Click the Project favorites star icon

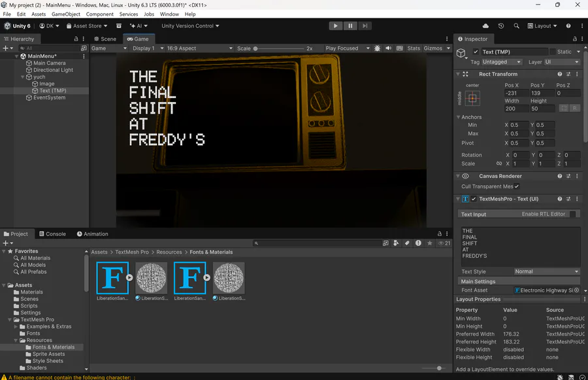430,243
